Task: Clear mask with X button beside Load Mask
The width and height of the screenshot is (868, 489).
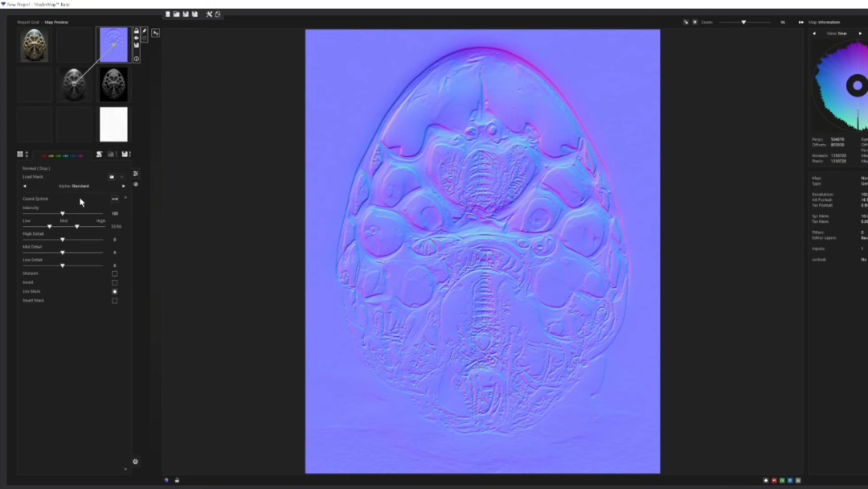Action: (122, 177)
